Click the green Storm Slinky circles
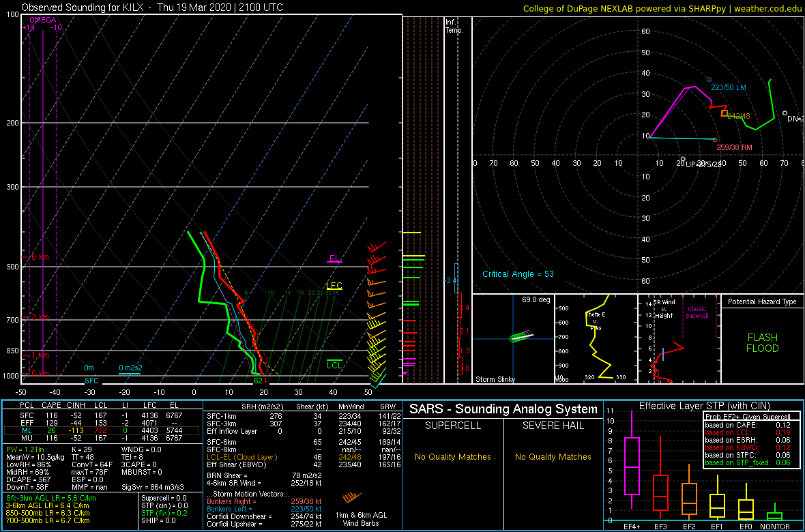This screenshot has height=532, width=805. pyautogui.click(x=520, y=336)
